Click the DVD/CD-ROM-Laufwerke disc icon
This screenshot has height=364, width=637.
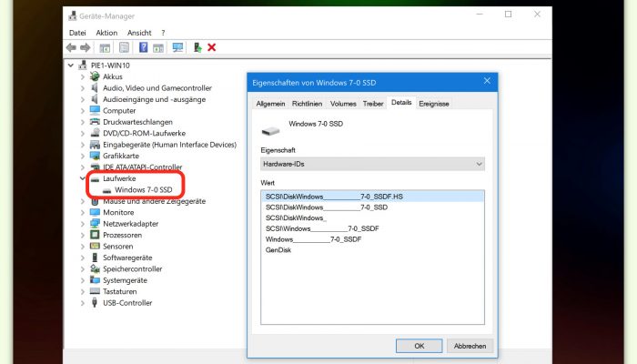tap(95, 133)
